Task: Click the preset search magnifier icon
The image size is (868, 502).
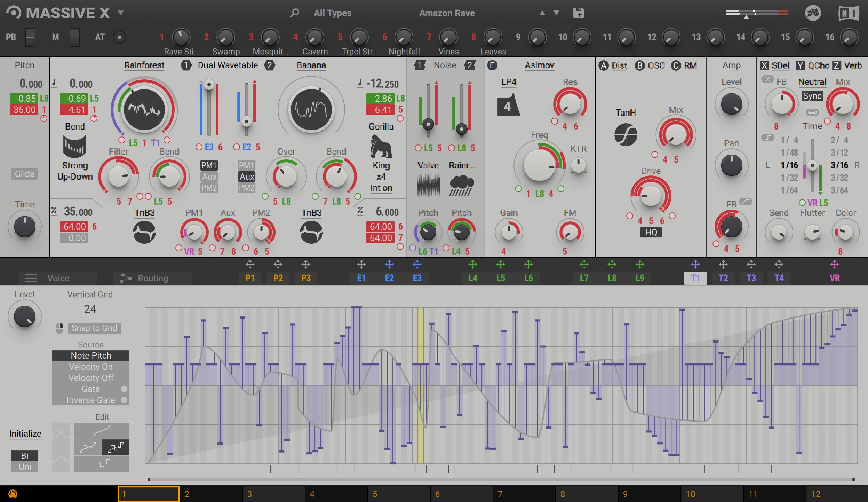Action: coord(294,13)
